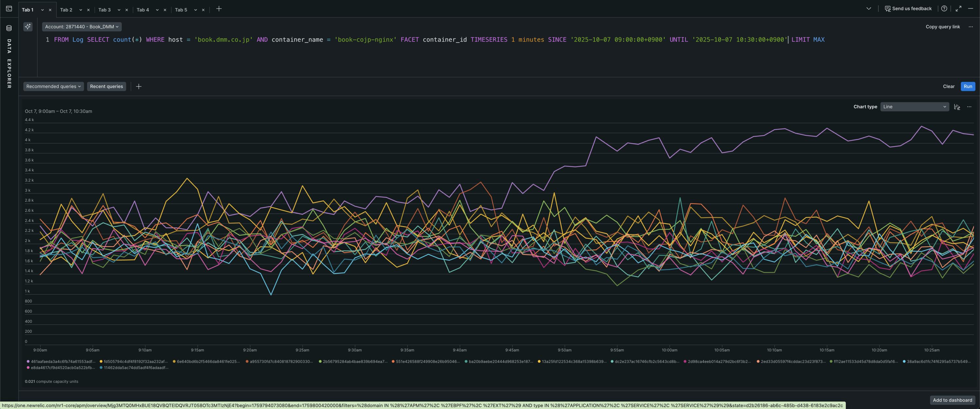Click Send us feedback
Viewport: 980px width, 409px height.
[x=908, y=9]
